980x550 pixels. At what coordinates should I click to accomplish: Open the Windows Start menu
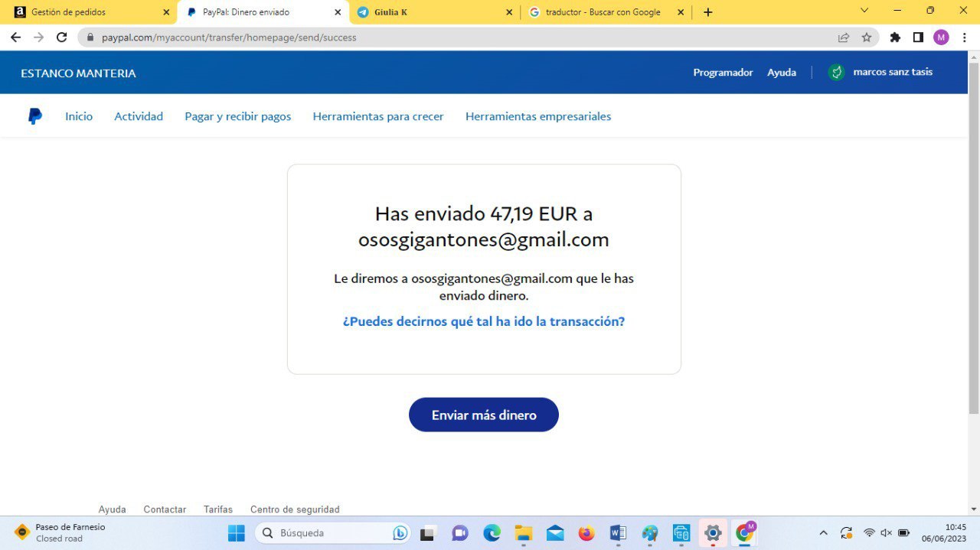[x=237, y=533]
